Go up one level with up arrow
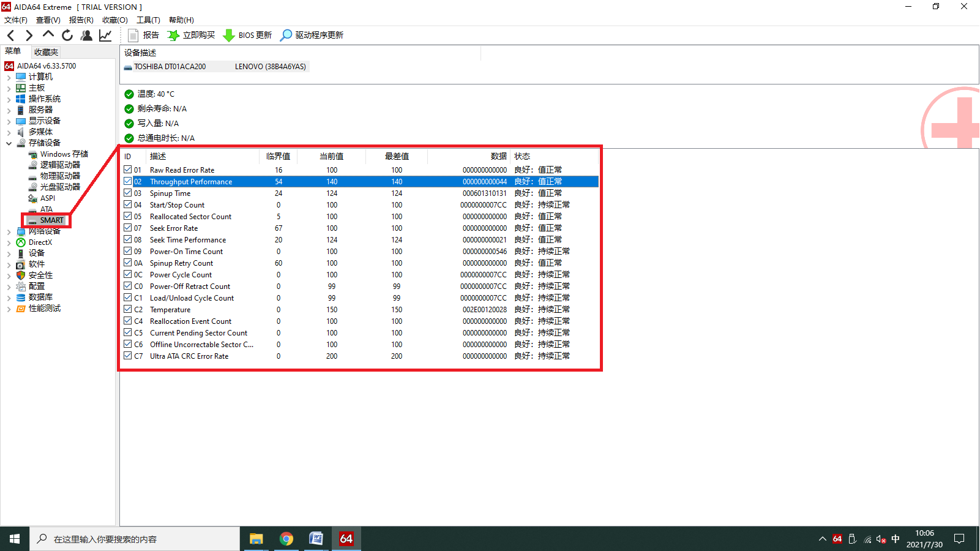Screen dimensions: 980x551 48,35
